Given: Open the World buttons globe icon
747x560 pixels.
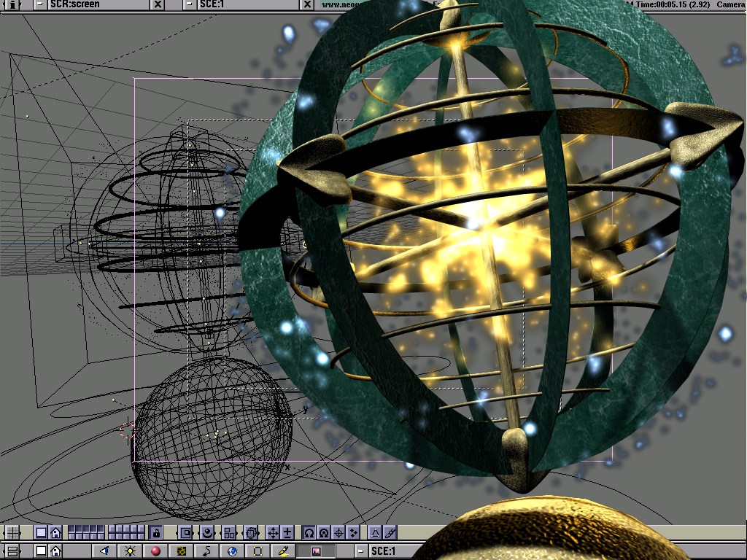Looking at the screenshot, I should point(232,551).
